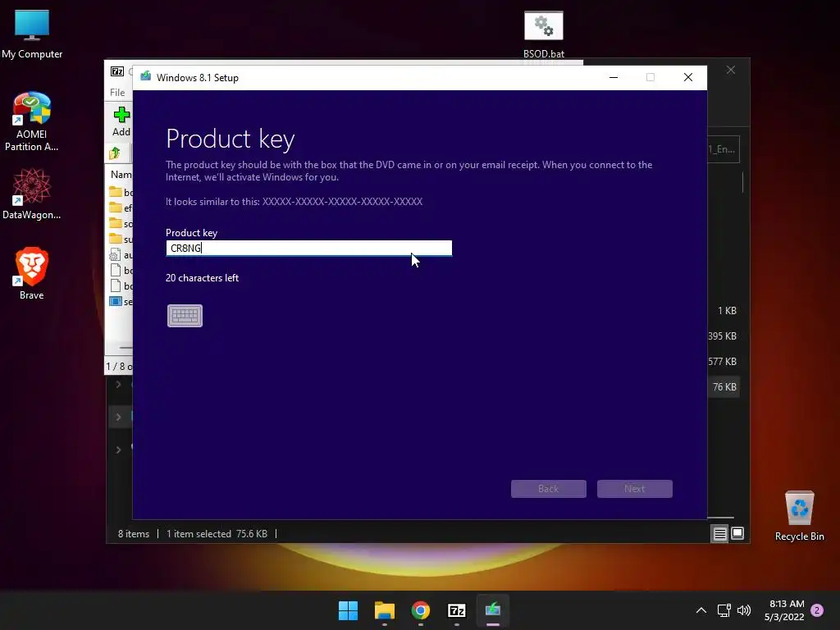Open notification center badge

[x=817, y=610]
